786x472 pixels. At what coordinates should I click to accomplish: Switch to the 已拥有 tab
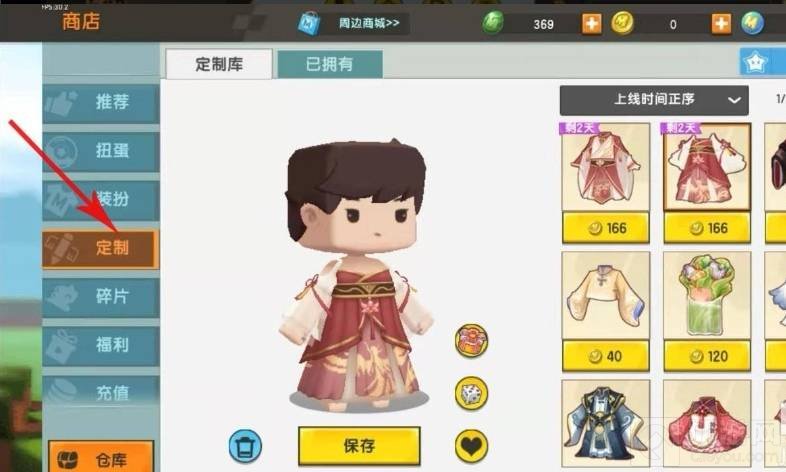tap(330, 64)
